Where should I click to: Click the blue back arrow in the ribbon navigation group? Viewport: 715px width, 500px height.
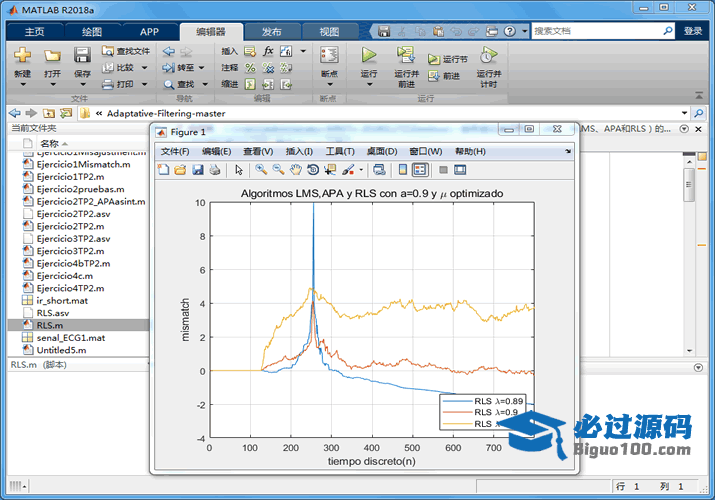click(169, 51)
